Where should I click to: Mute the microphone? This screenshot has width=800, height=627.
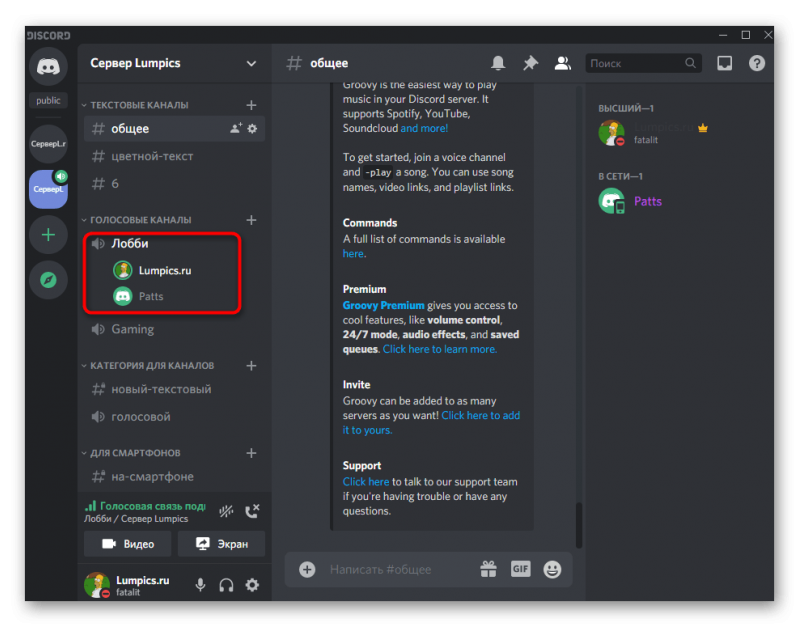[201, 585]
